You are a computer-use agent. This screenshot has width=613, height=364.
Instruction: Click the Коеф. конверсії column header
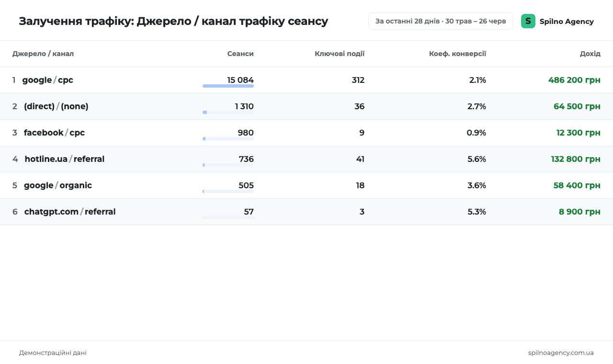[x=457, y=54]
